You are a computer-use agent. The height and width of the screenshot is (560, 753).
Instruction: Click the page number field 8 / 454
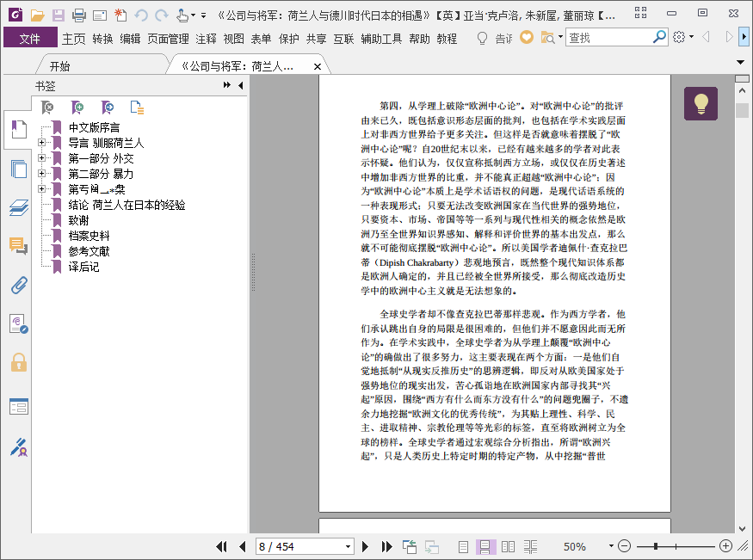coord(300,546)
